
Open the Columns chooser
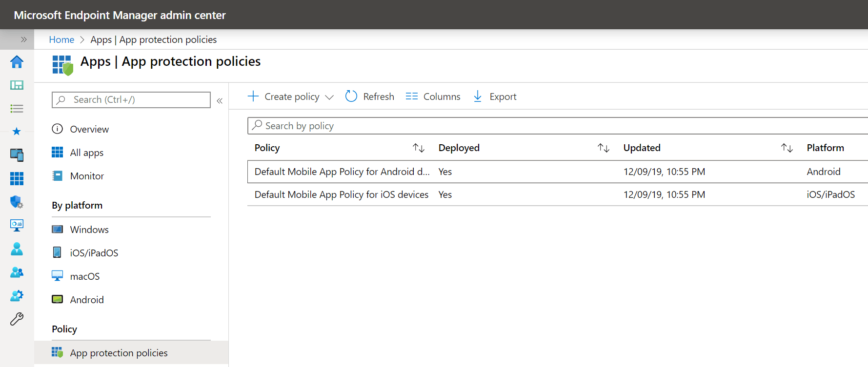433,97
